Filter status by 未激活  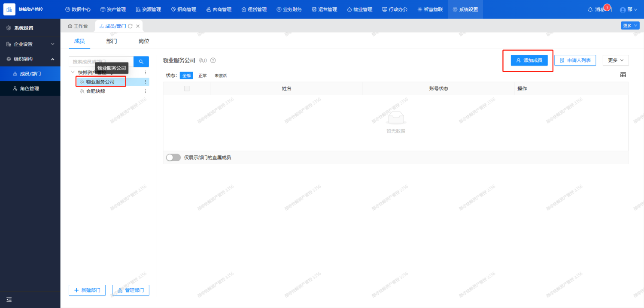click(221, 75)
